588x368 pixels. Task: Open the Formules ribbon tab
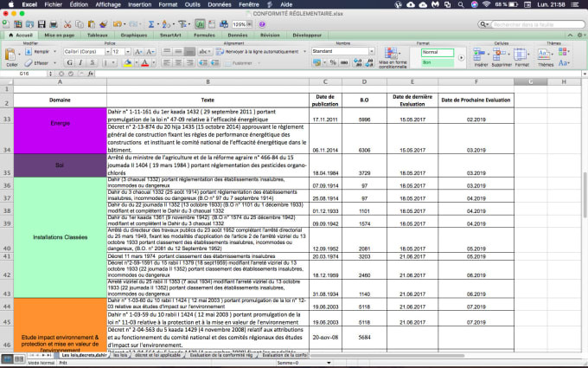[x=204, y=35]
